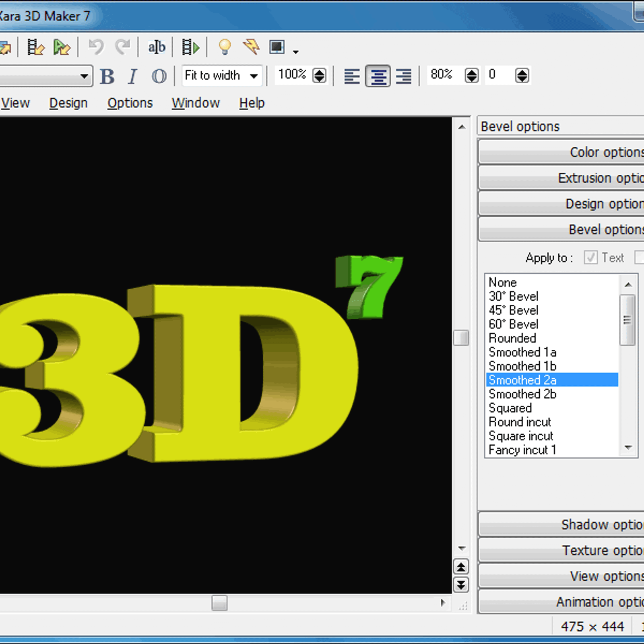The height and width of the screenshot is (644, 644).
Task: Click the bevel list scrollbar thumb
Action: [x=627, y=320]
